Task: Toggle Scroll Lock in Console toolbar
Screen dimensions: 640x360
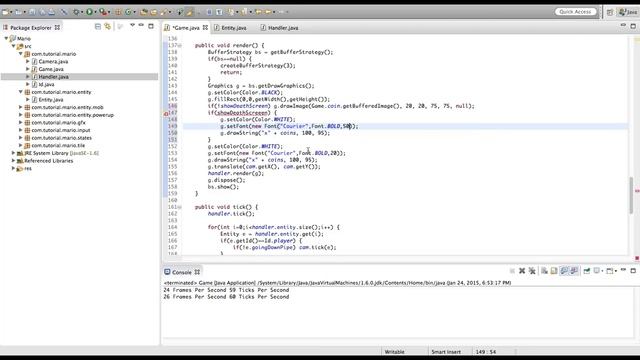Action: [x=554, y=271]
